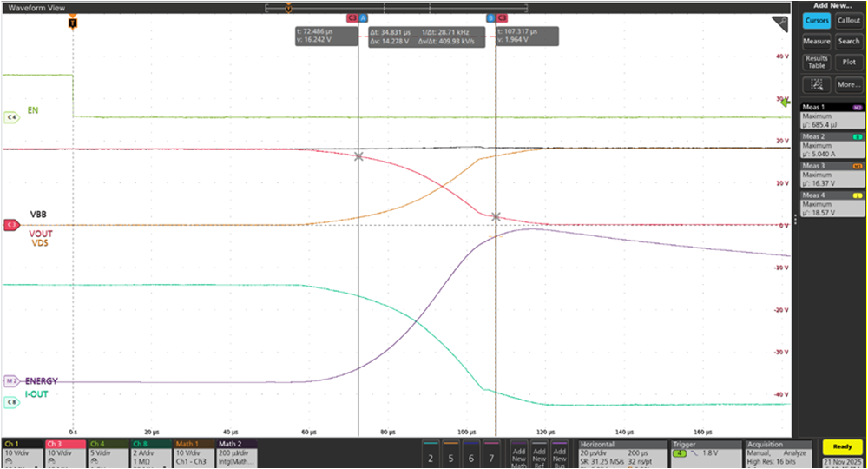The image size is (868, 469).
Task: Click the waveform record overview bar at top
Action: click(397, 8)
